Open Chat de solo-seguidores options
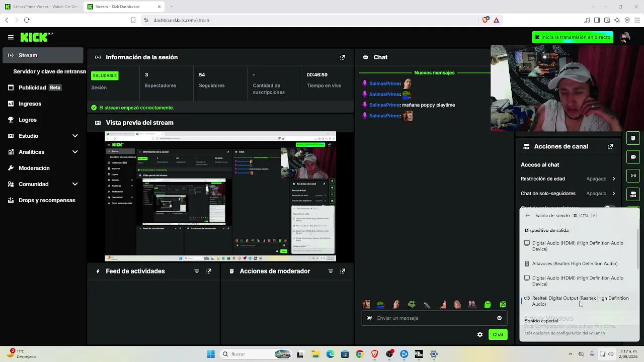The width and height of the screenshot is (644, 362). click(x=568, y=194)
